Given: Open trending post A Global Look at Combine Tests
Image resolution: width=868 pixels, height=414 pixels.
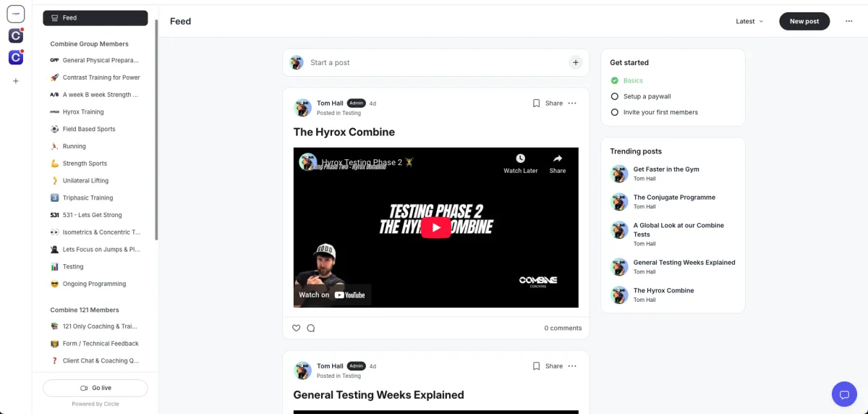Looking at the screenshot, I should click(x=678, y=229).
